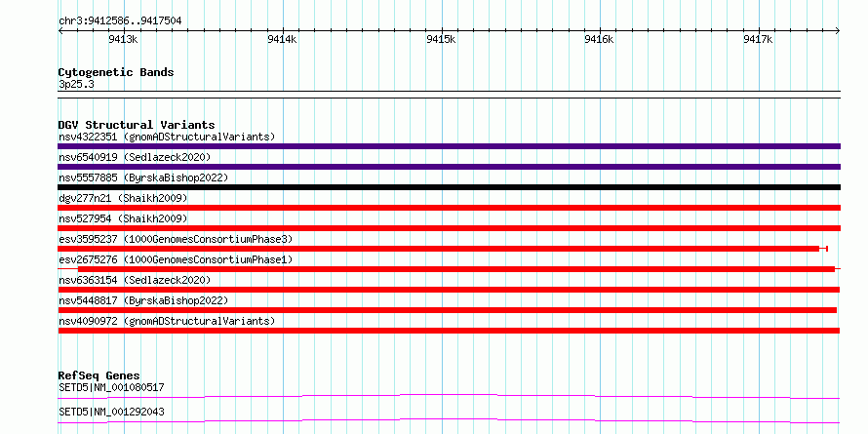Click the magenta intron line of SETD5|NM_001080517
Screen dimensions: 868x434
coord(449,396)
